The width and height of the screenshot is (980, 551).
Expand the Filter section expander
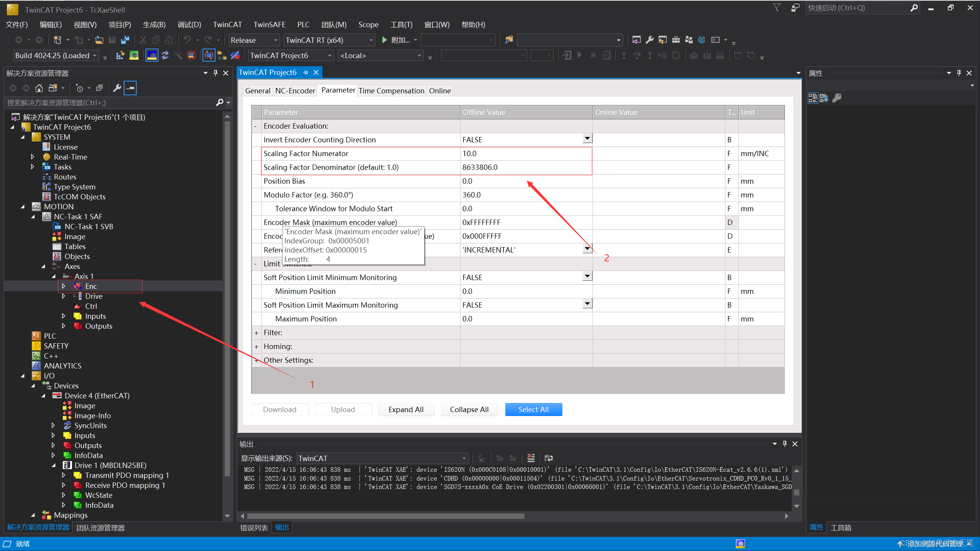257,333
